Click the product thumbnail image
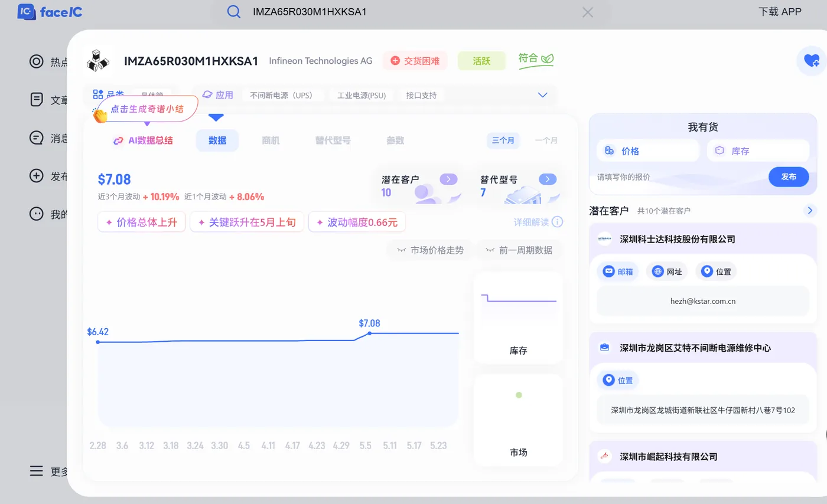827x504 pixels. point(99,61)
